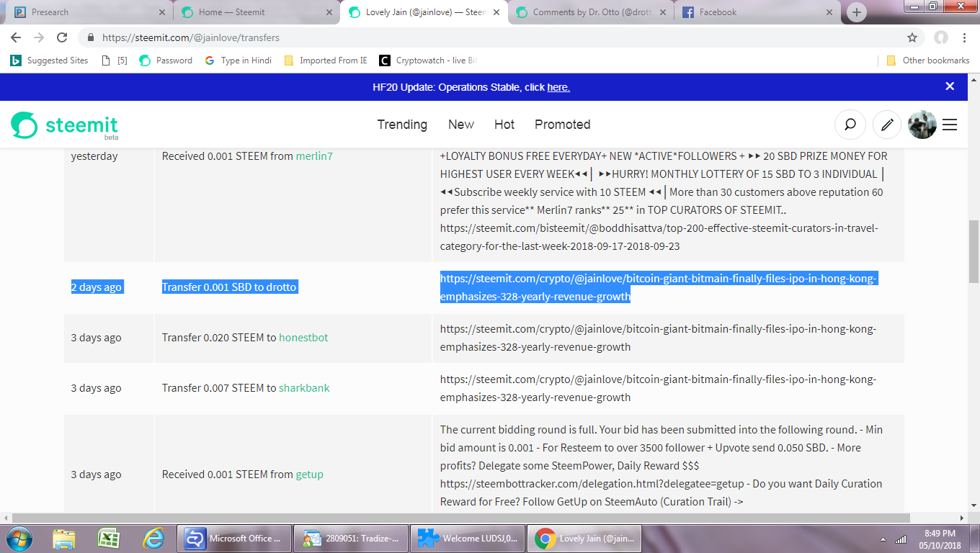
Task: Open the Suggested Sites bookmark
Action: coord(49,60)
